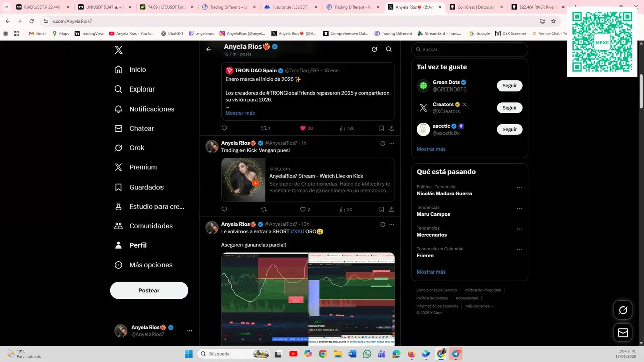Open Grok icon on SHORT XAU post
This screenshot has height=362, width=644.
(x=383, y=224)
